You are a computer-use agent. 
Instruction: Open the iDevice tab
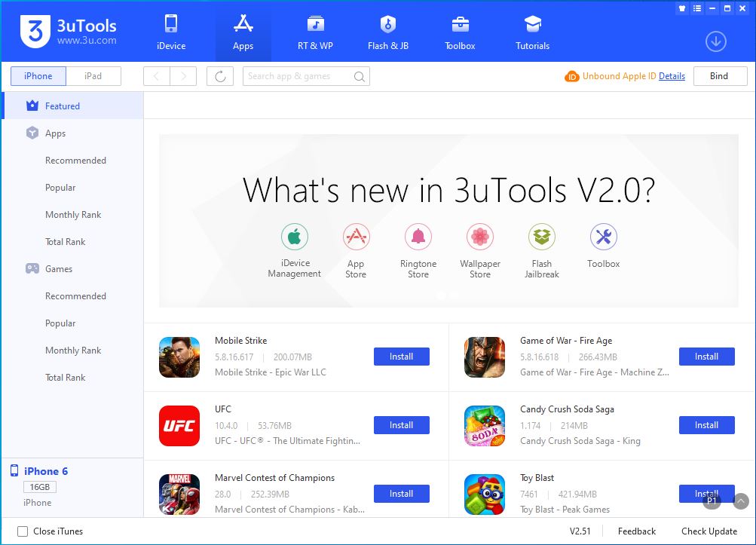tap(171, 32)
